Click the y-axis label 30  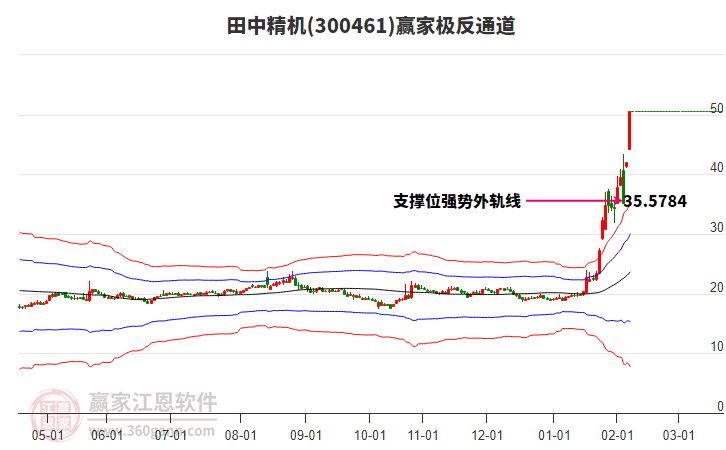click(717, 228)
